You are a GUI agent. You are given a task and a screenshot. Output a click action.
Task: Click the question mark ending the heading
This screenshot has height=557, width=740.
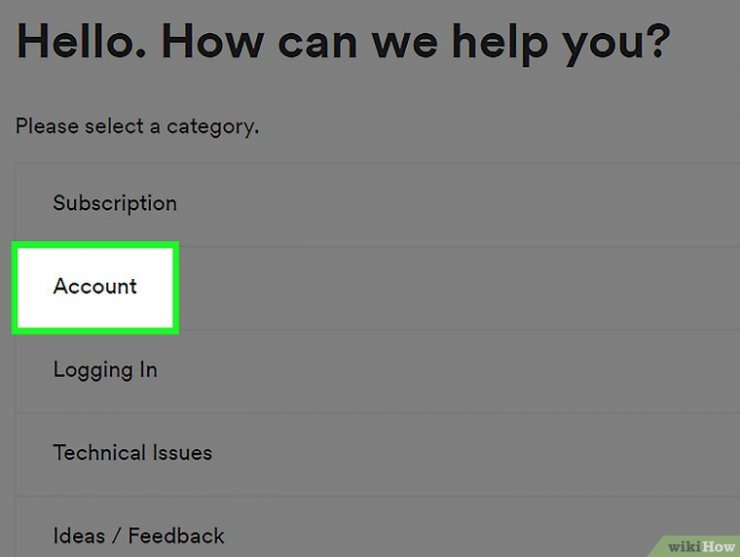[x=658, y=42]
